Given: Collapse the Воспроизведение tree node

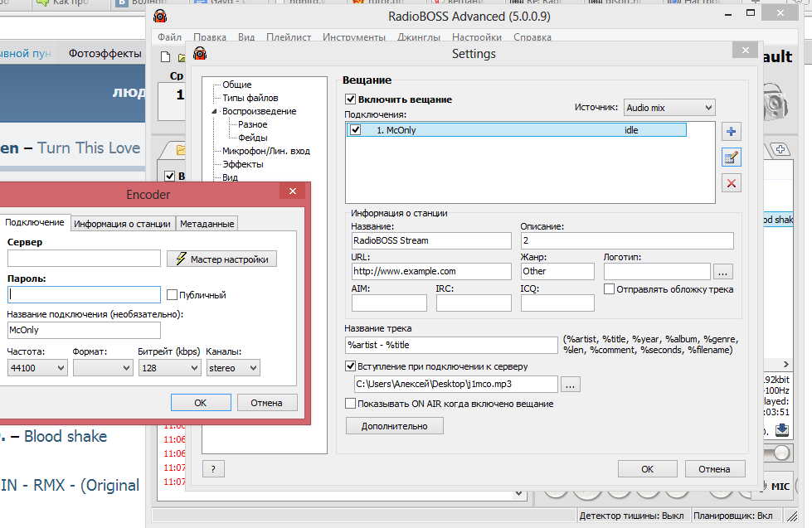Looking at the screenshot, I should (x=214, y=111).
